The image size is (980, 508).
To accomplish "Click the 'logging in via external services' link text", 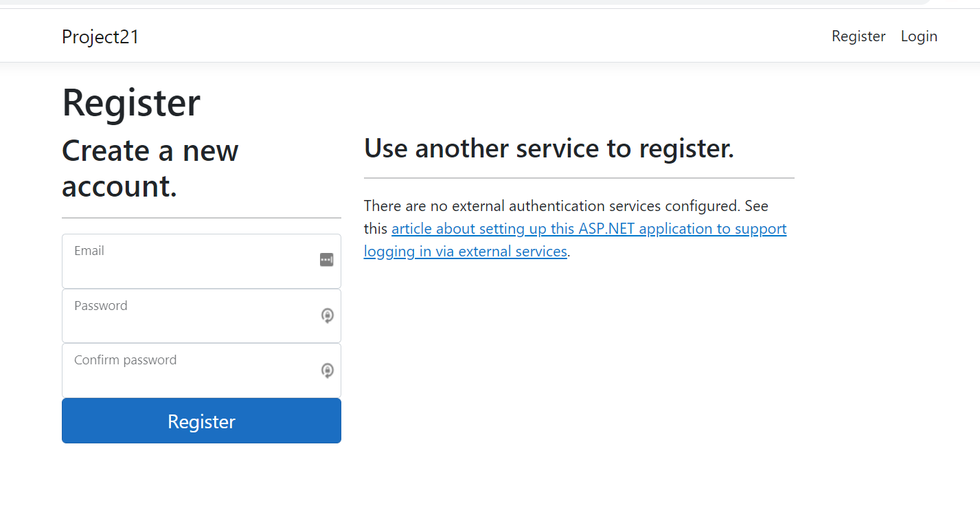I will pos(465,251).
